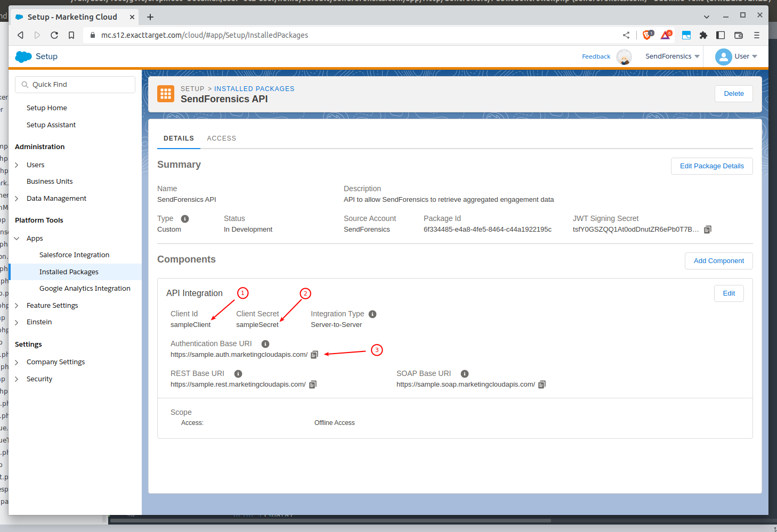Open Setup Assistant in sidebar
This screenshot has height=532, width=777.
point(51,125)
